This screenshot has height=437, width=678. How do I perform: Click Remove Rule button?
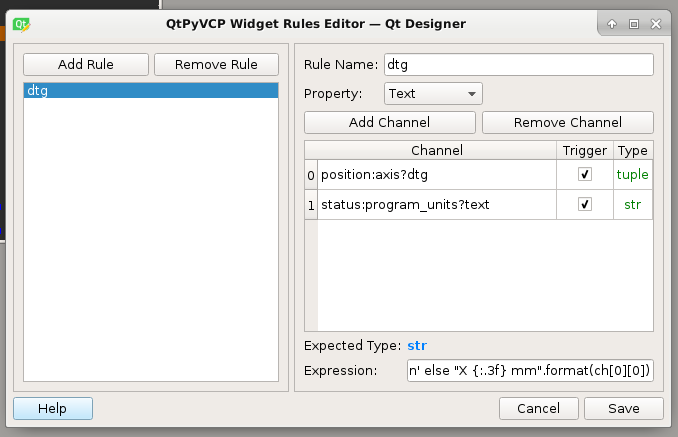coord(216,64)
